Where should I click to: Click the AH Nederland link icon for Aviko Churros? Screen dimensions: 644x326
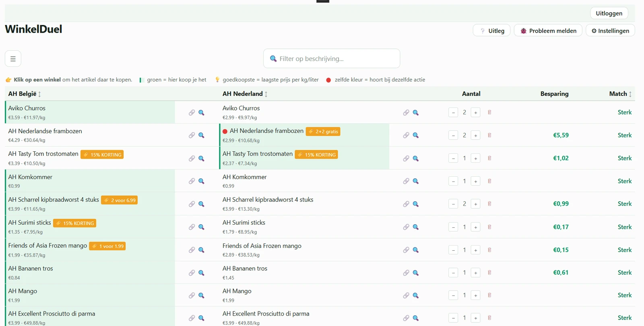(x=406, y=113)
